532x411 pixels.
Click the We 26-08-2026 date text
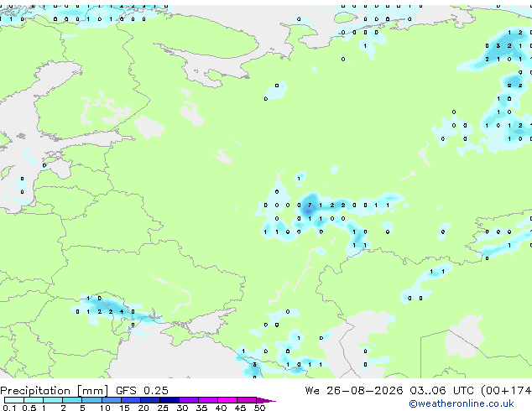(x=354, y=391)
